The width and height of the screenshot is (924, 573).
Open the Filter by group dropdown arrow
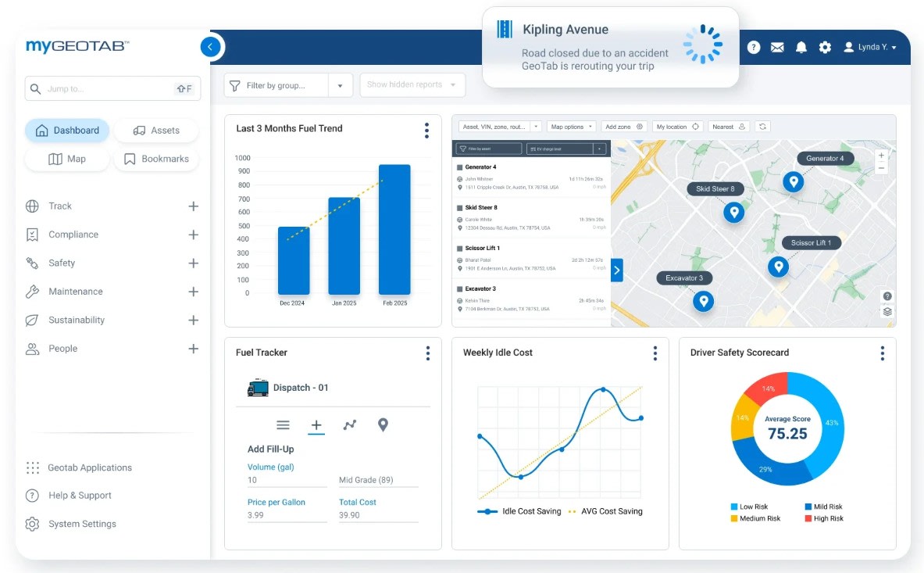click(x=340, y=86)
